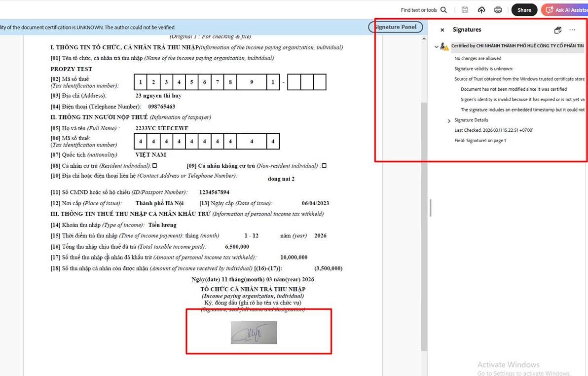
Task: Click the save floppy disk icon
Action: (465, 10)
